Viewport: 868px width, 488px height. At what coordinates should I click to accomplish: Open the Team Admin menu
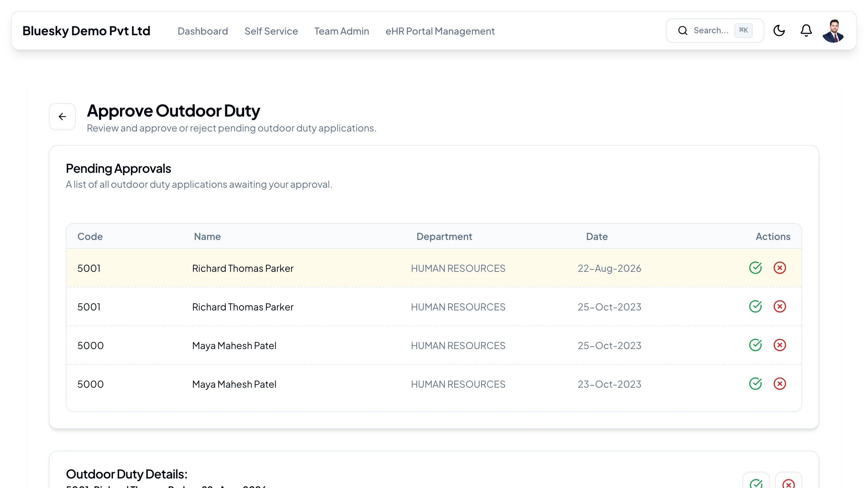tap(341, 31)
